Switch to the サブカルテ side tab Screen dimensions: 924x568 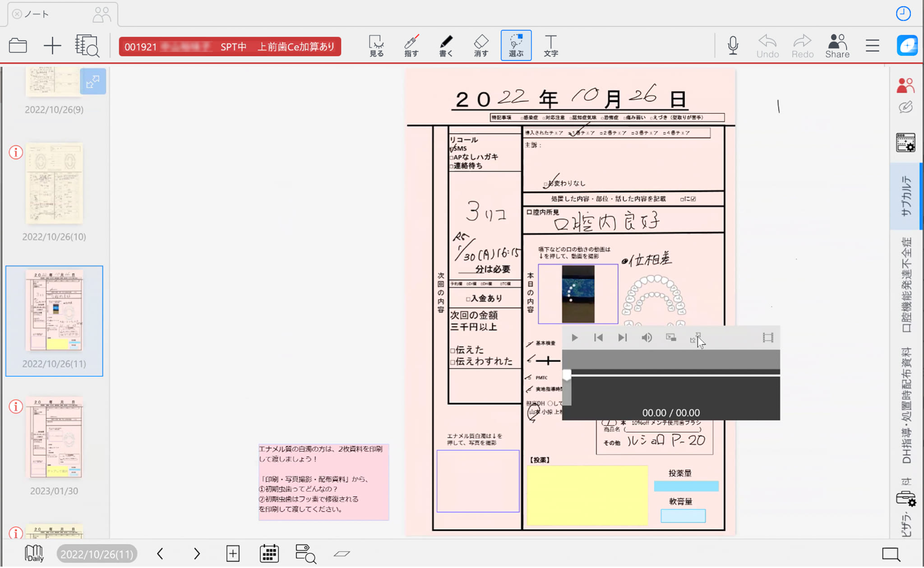[906, 196]
